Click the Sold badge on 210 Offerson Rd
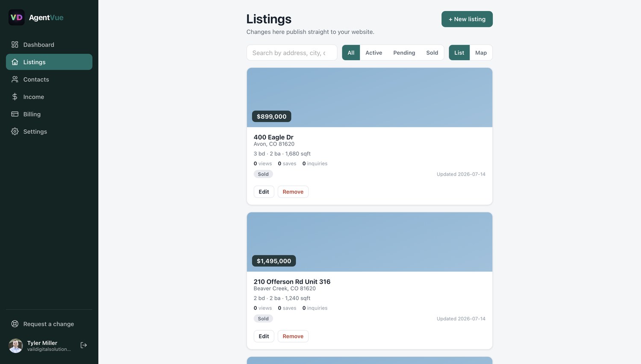 tap(263, 318)
